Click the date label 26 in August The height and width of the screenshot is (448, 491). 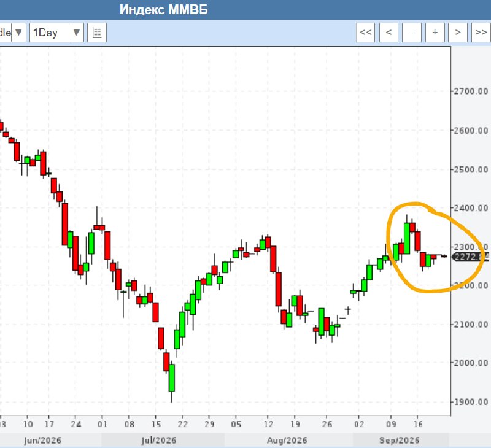pos(327,424)
